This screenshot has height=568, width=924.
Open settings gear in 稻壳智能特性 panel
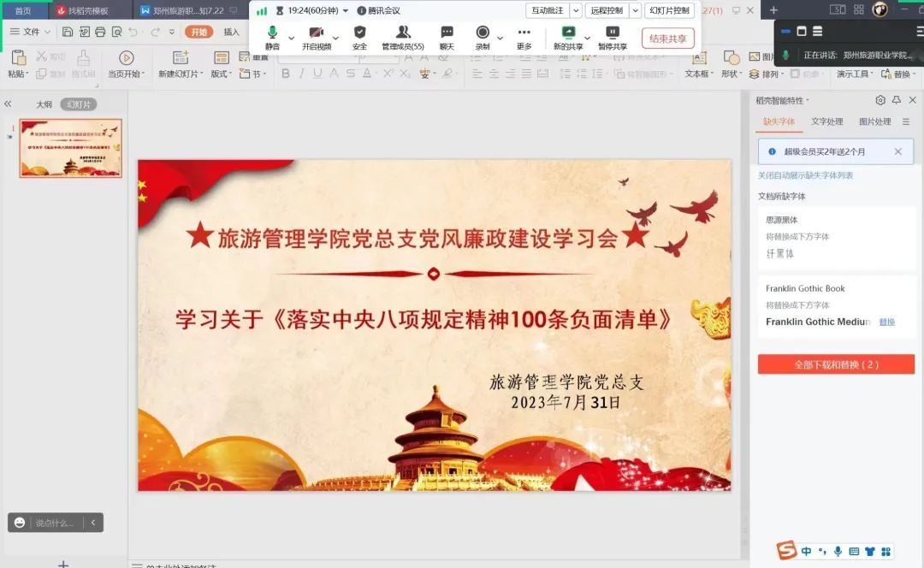[880, 100]
